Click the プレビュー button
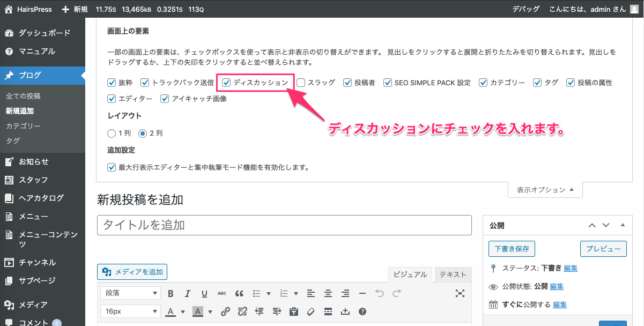 pos(603,249)
